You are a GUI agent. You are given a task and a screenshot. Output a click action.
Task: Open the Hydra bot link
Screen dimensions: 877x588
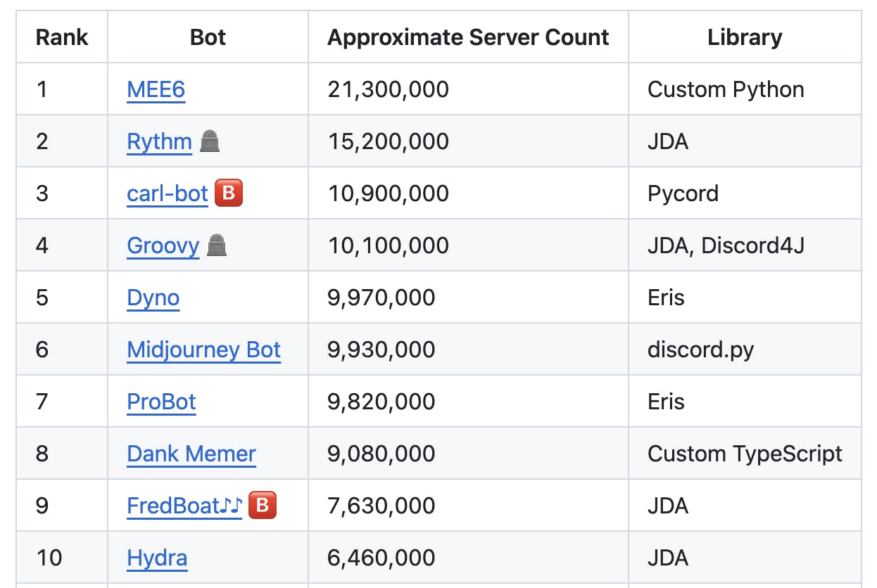click(x=157, y=558)
